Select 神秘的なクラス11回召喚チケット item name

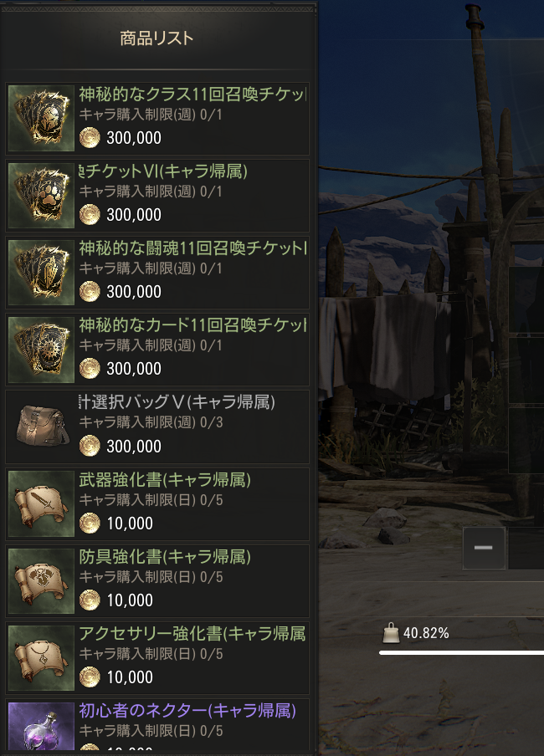192,94
